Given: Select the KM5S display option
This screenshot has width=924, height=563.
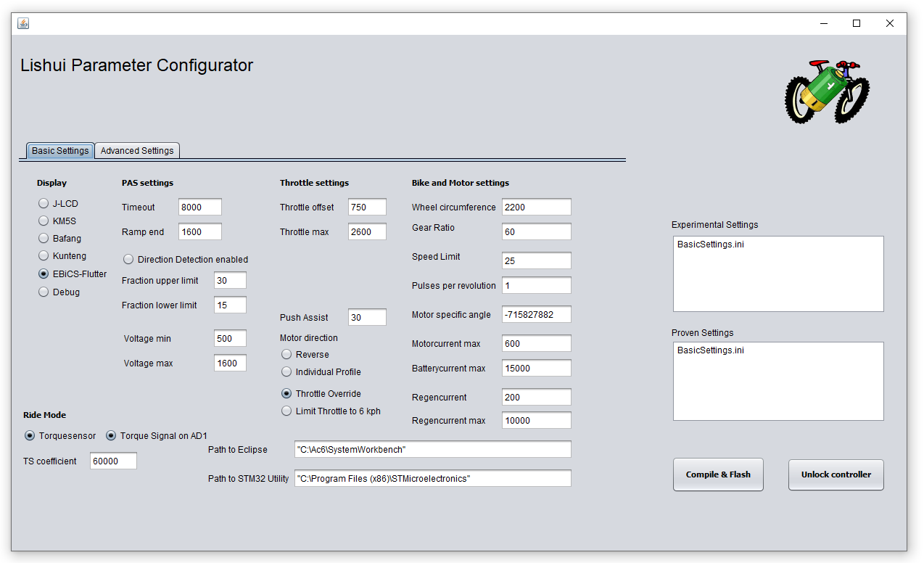Looking at the screenshot, I should [57, 221].
